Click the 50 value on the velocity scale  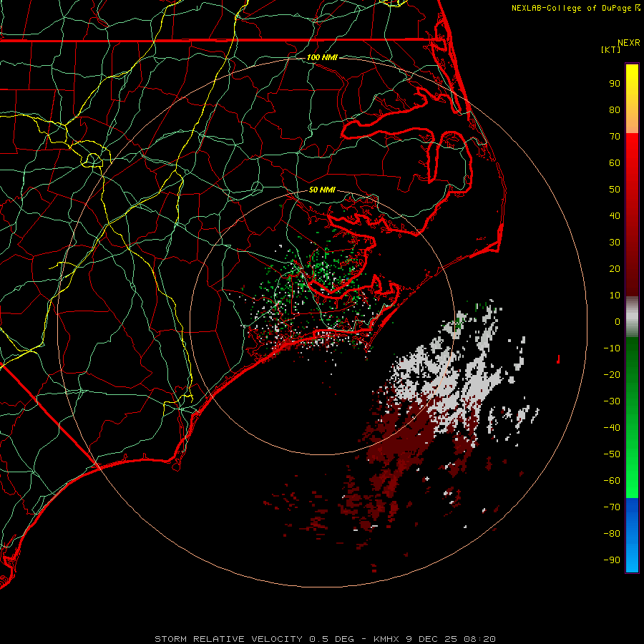tap(615, 190)
